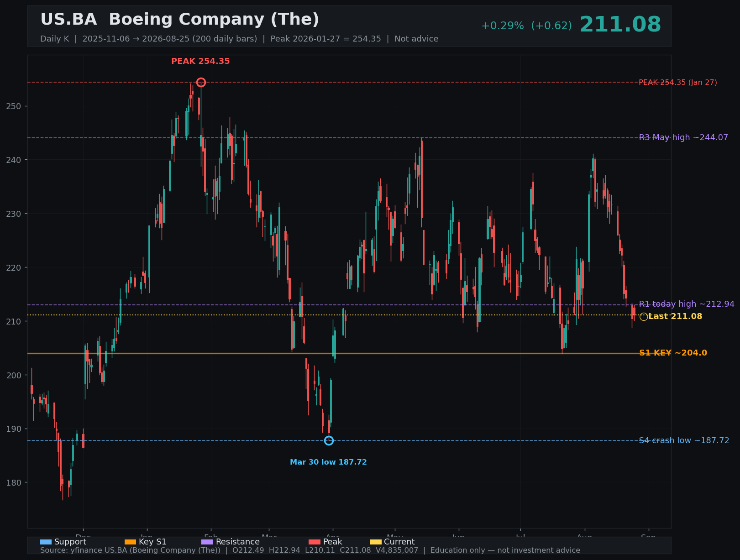Viewport: 740px width, 560px height.
Task: Click the 'PEAK 254.35 (Jan 27)' line label
Action: pyautogui.click(x=678, y=83)
